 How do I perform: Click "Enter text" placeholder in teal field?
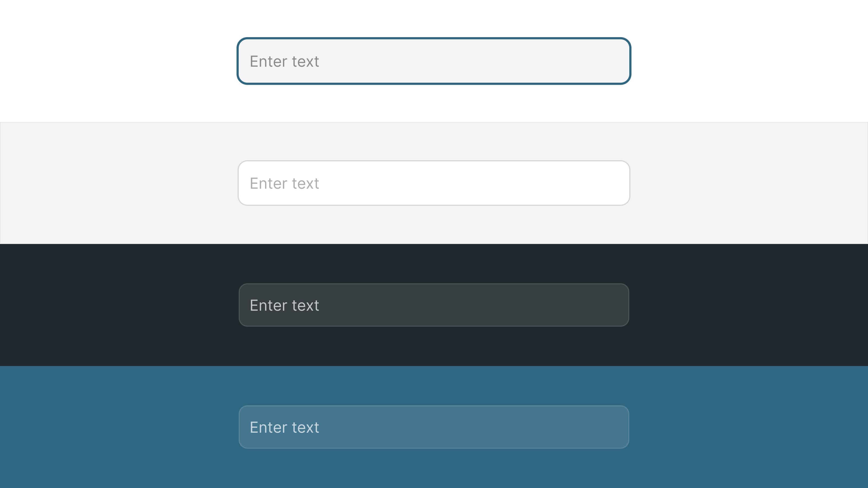pyautogui.click(x=284, y=427)
